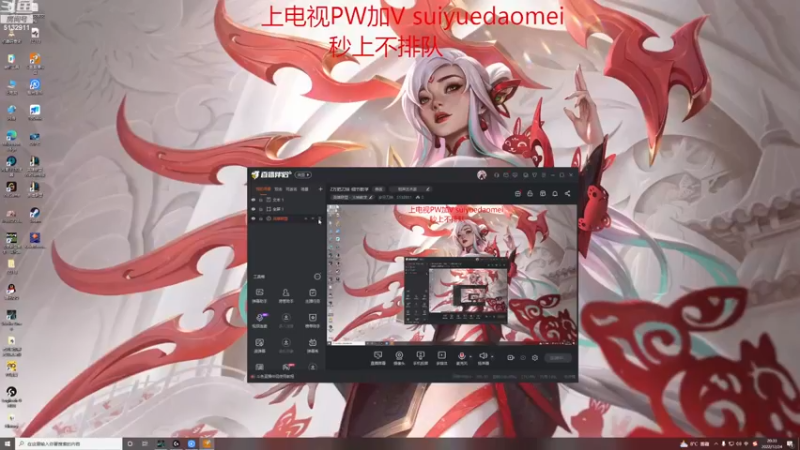Image resolution: width=800 pixels, height=450 pixels.
Task: Click the start live button
Action: tap(557, 358)
